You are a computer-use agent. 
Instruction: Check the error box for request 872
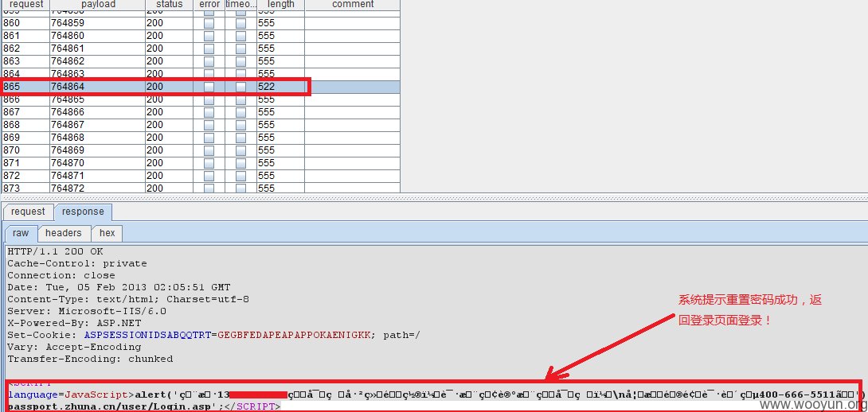point(209,176)
